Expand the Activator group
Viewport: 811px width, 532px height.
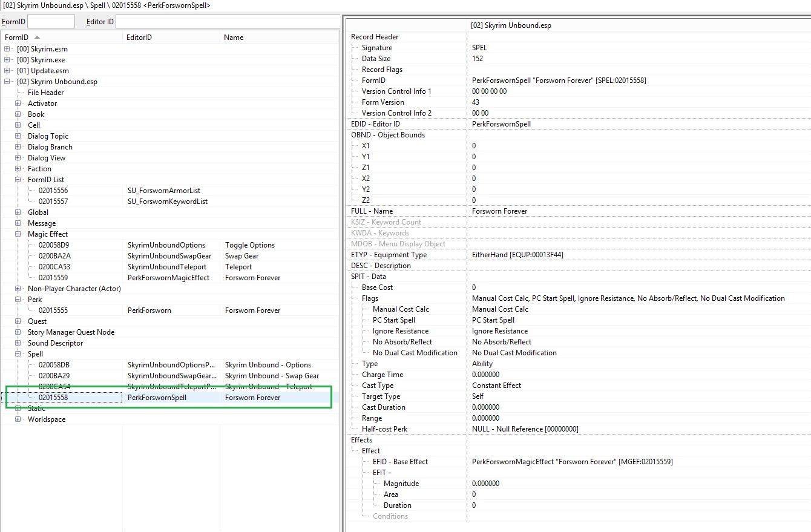click(x=18, y=103)
